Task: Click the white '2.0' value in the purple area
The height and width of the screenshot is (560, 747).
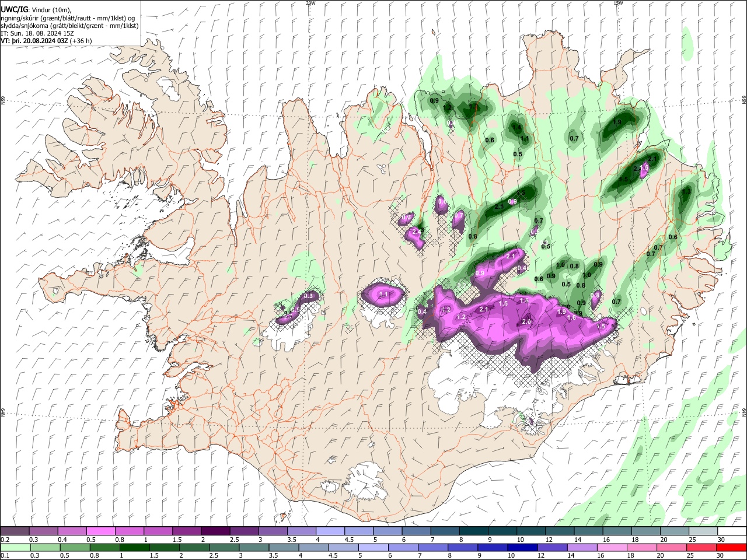Action: pos(526,321)
